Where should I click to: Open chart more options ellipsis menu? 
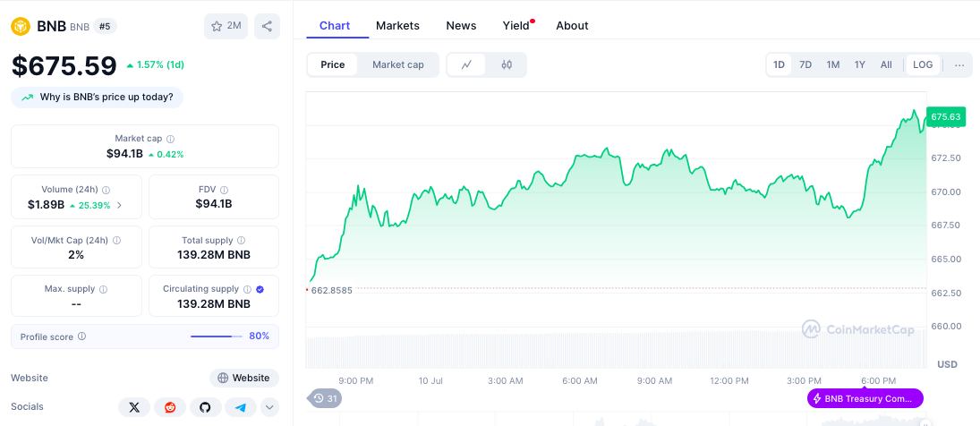(959, 64)
